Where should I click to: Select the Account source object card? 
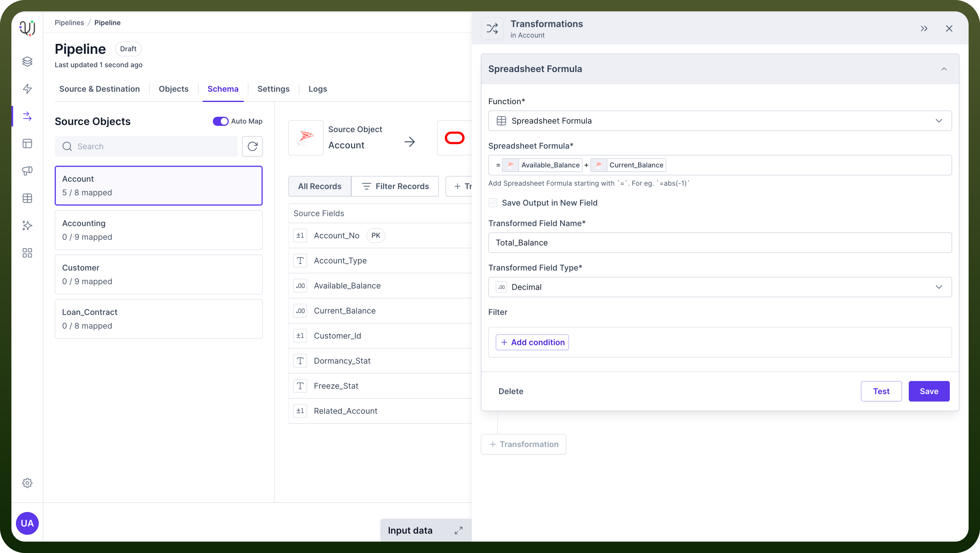tap(159, 186)
